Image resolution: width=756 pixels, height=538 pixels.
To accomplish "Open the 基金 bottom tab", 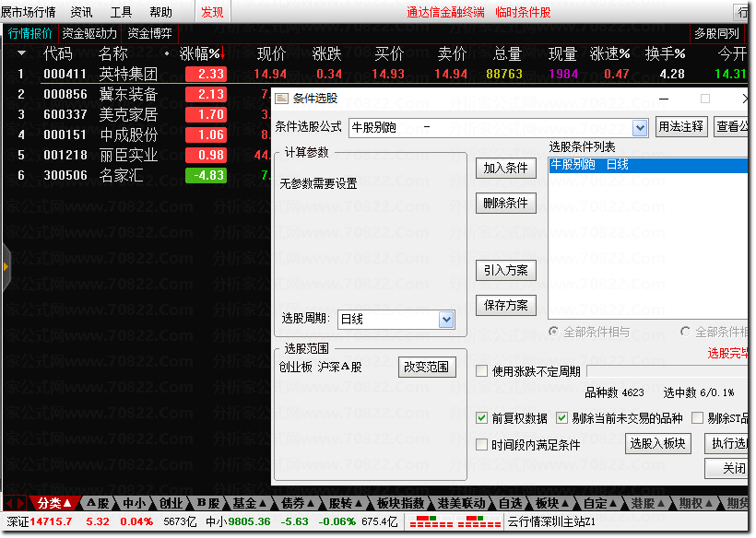I will [249, 503].
